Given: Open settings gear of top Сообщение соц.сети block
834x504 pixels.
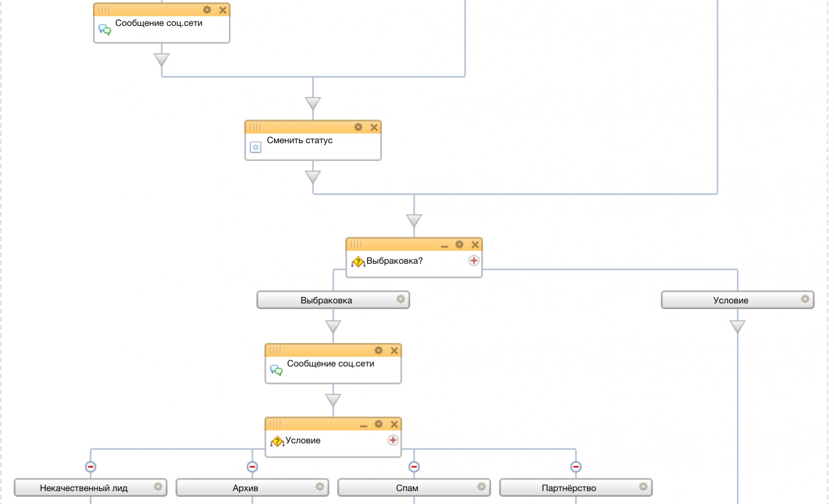Looking at the screenshot, I should [x=207, y=10].
